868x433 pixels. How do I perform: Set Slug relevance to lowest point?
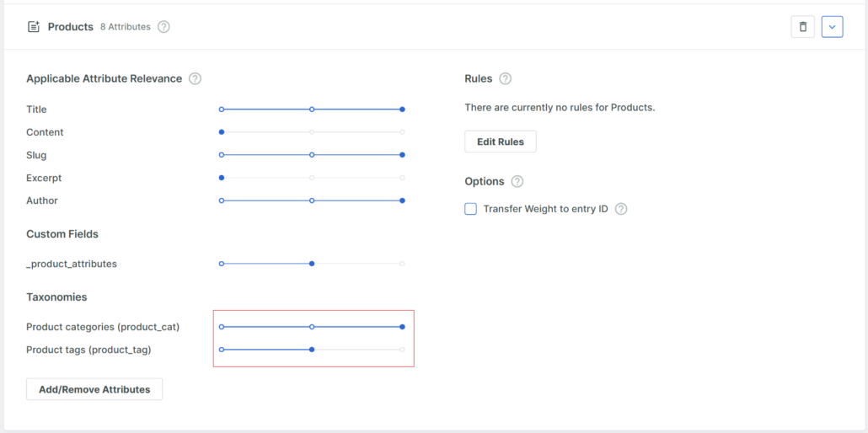pos(222,155)
